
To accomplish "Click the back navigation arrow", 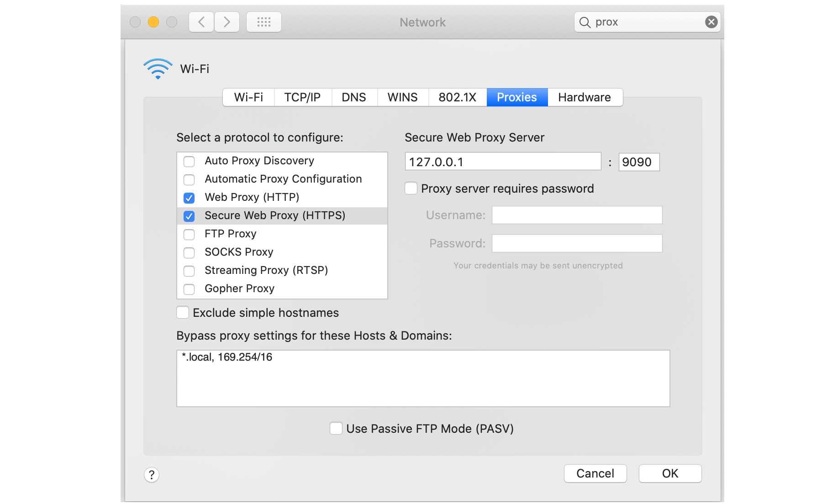I will coord(201,22).
